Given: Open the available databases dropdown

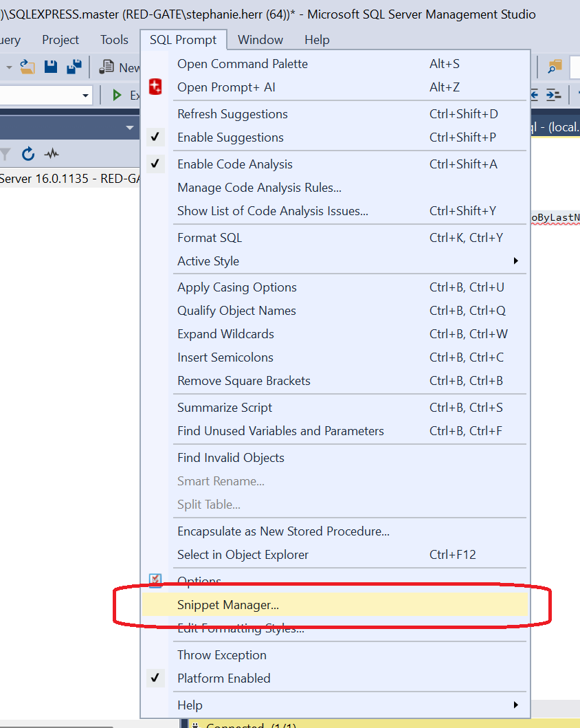Looking at the screenshot, I should point(86,95).
